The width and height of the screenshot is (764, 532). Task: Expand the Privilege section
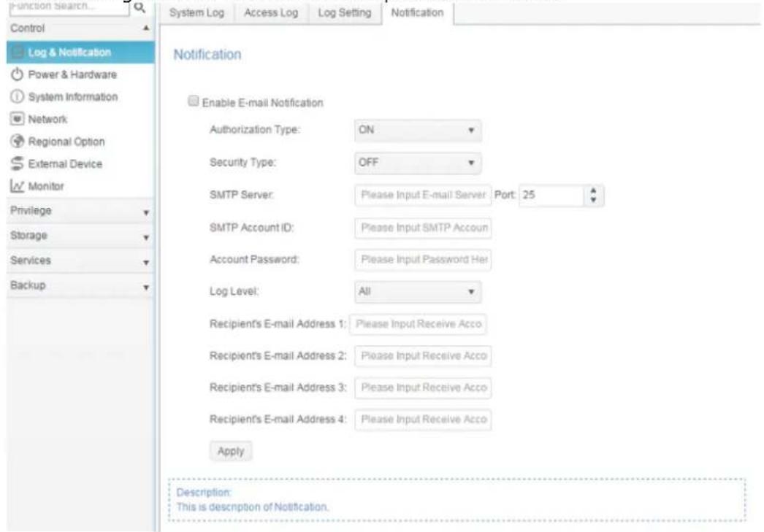(145, 212)
